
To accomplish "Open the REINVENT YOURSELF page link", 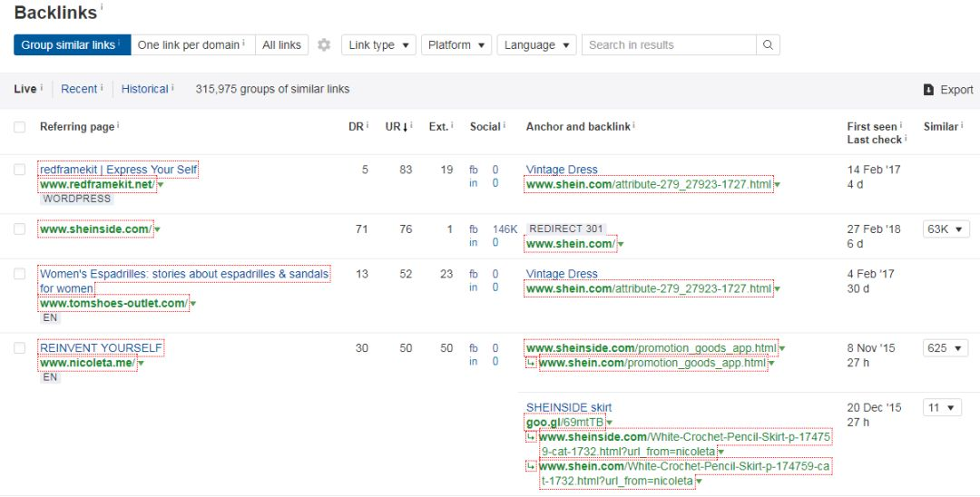I will point(102,347).
